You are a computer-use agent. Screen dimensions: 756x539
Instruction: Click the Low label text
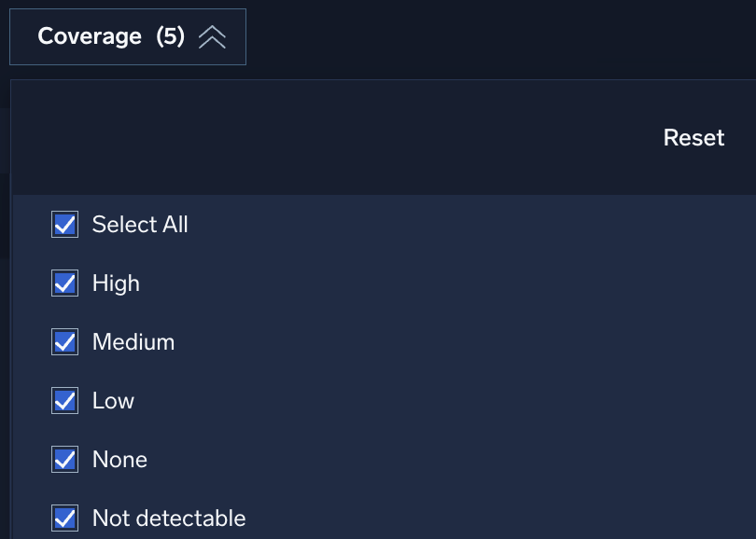point(113,401)
